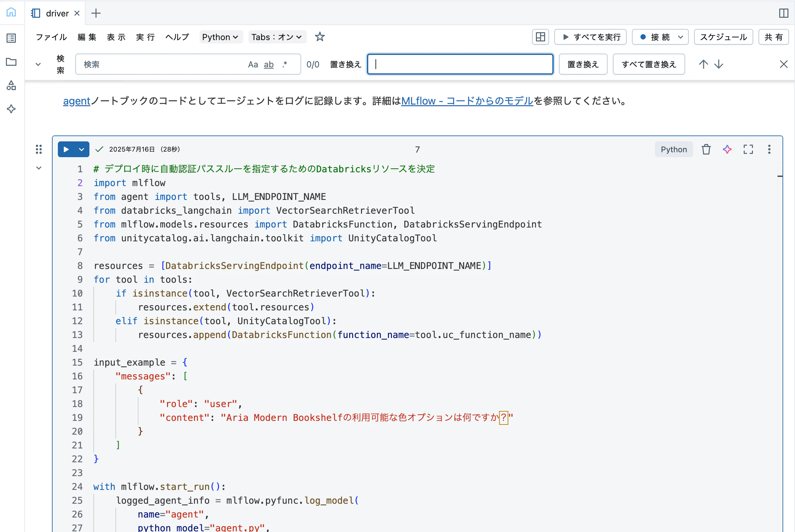
Task: Delete the cell with trash icon
Action: pos(706,149)
